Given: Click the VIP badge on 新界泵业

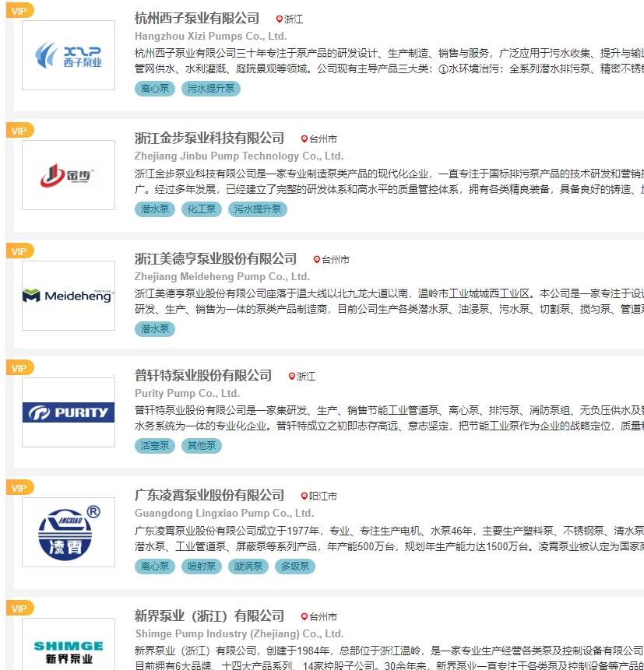Looking at the screenshot, I should (19, 609).
